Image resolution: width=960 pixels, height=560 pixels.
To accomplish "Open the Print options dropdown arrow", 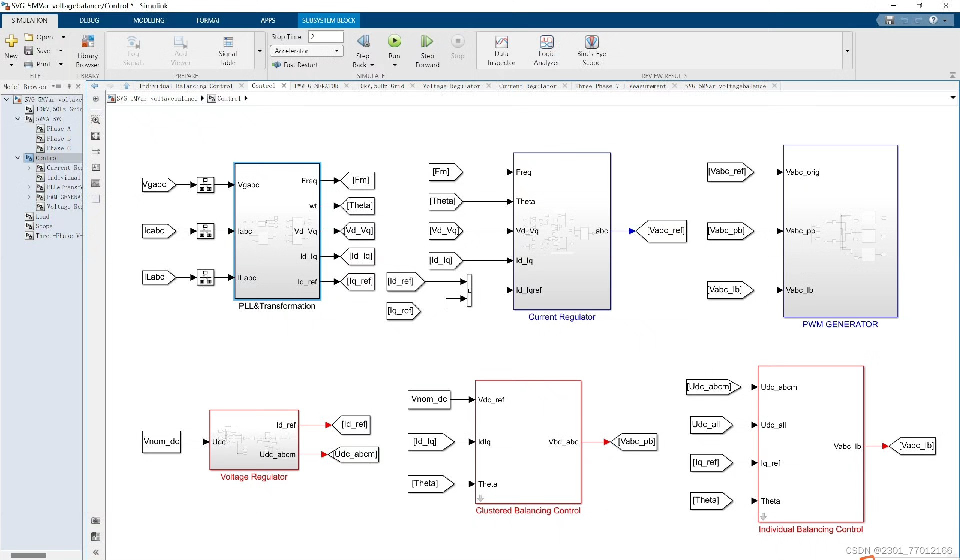I will point(61,64).
